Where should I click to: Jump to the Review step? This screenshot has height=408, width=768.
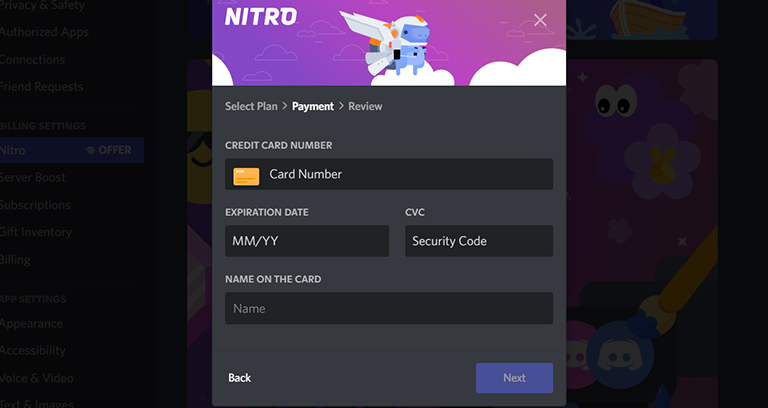[365, 106]
